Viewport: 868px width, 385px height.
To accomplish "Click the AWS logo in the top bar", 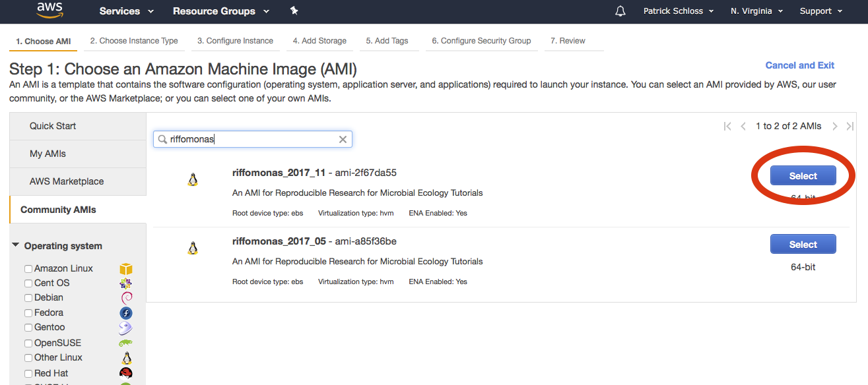I will pyautogui.click(x=50, y=11).
